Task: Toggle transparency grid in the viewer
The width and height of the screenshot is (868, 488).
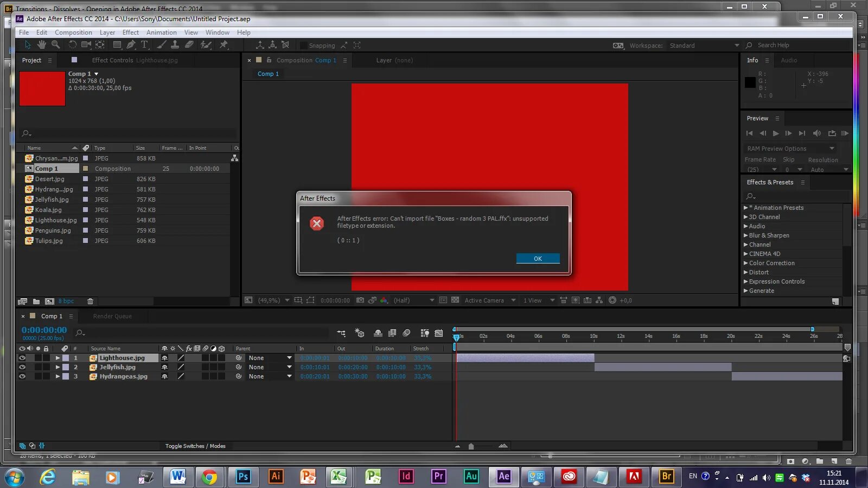Action: 455,300
